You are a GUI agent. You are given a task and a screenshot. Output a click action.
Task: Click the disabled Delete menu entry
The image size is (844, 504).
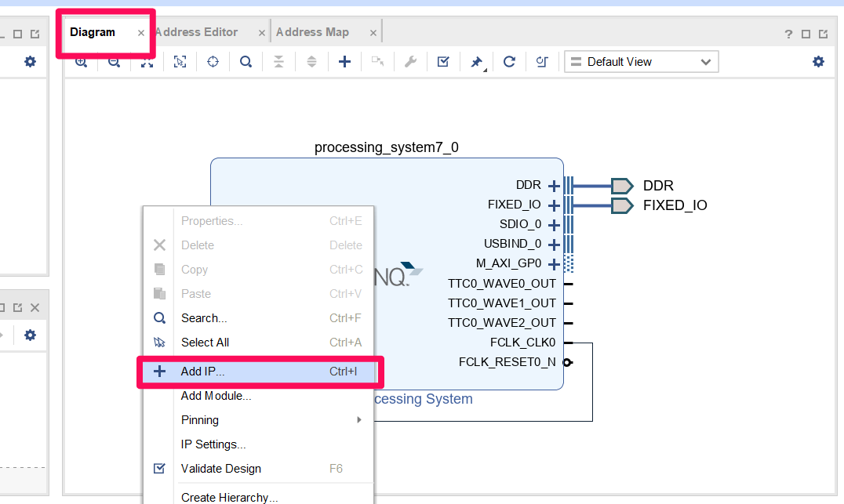(x=259, y=245)
